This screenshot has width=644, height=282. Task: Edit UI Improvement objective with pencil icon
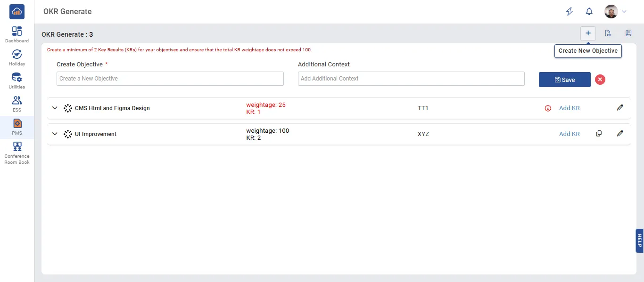(x=620, y=134)
